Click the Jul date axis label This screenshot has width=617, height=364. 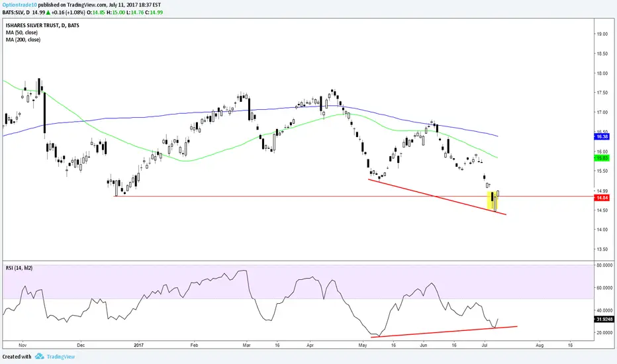485,345
